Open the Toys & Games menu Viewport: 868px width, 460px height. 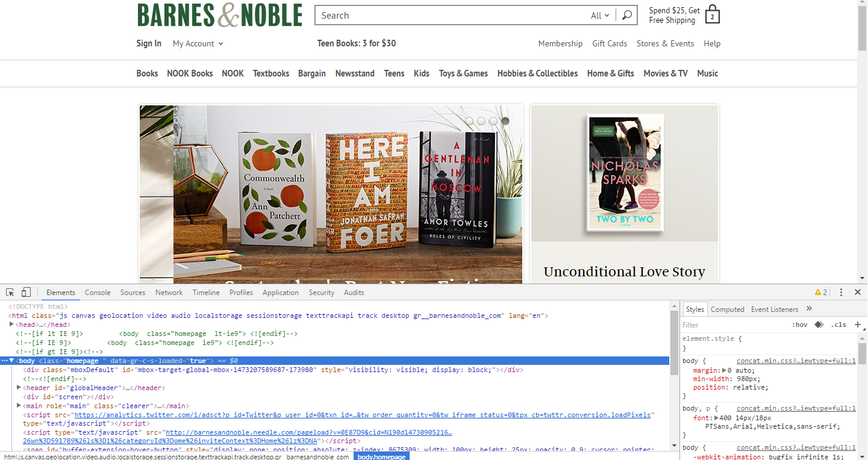tap(463, 73)
